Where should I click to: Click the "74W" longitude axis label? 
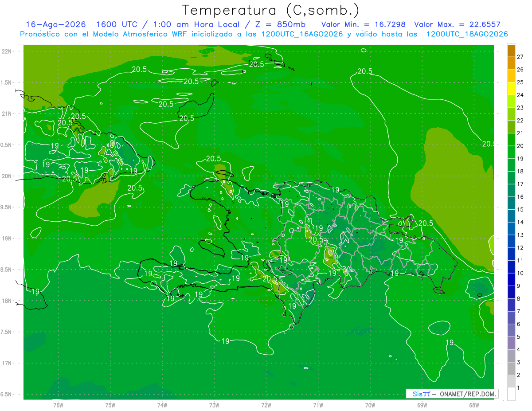162,405
